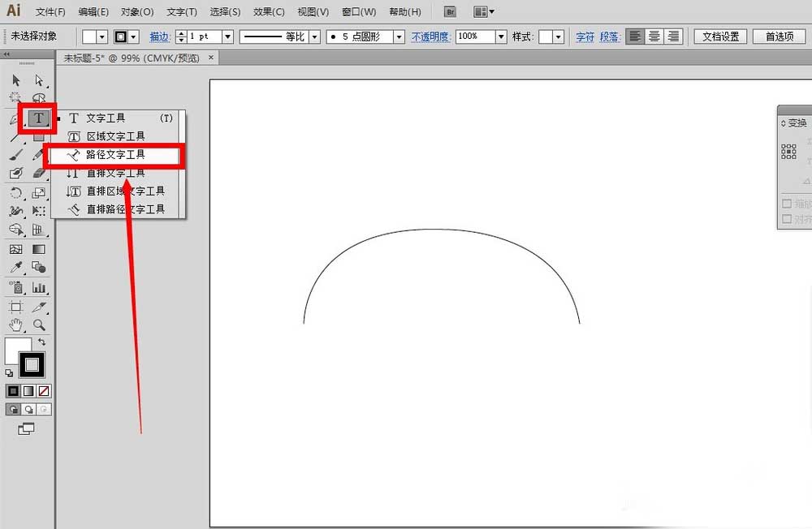
Task: Set paint mode to Gradient button
Action: [29, 391]
